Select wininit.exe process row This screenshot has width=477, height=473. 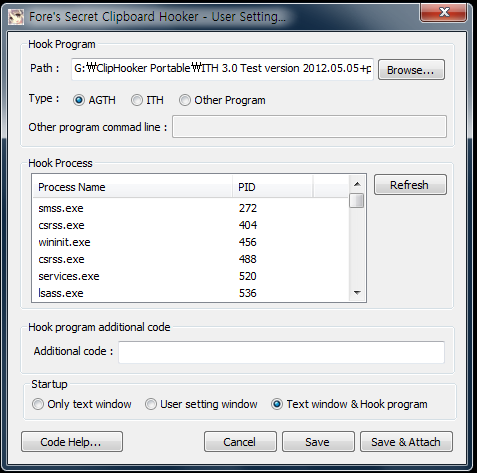191,242
